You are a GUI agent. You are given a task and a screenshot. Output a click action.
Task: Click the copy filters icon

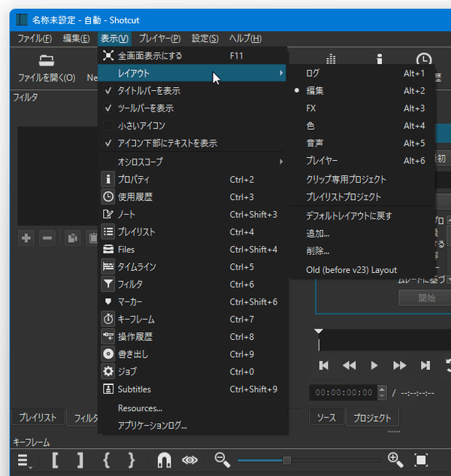73,238
